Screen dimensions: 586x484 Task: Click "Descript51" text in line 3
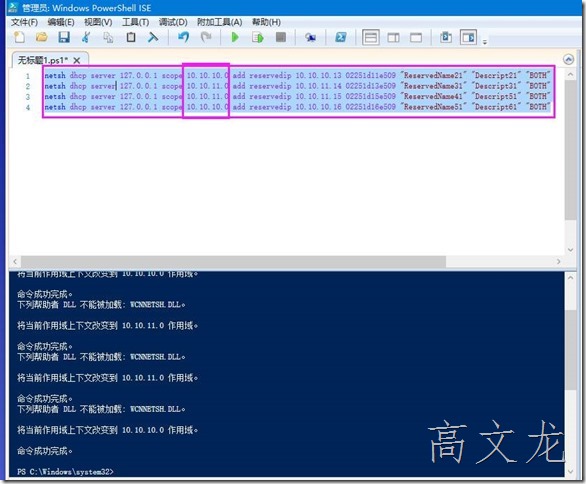(x=496, y=96)
